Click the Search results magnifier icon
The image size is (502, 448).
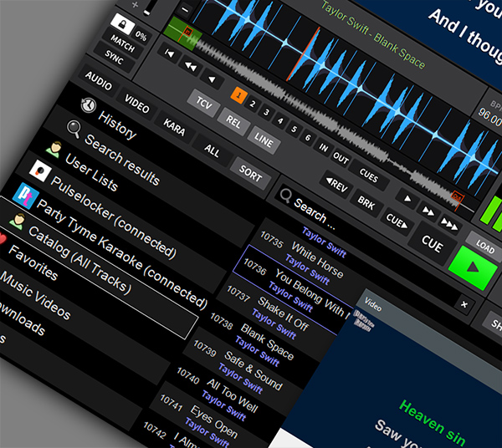(x=74, y=130)
